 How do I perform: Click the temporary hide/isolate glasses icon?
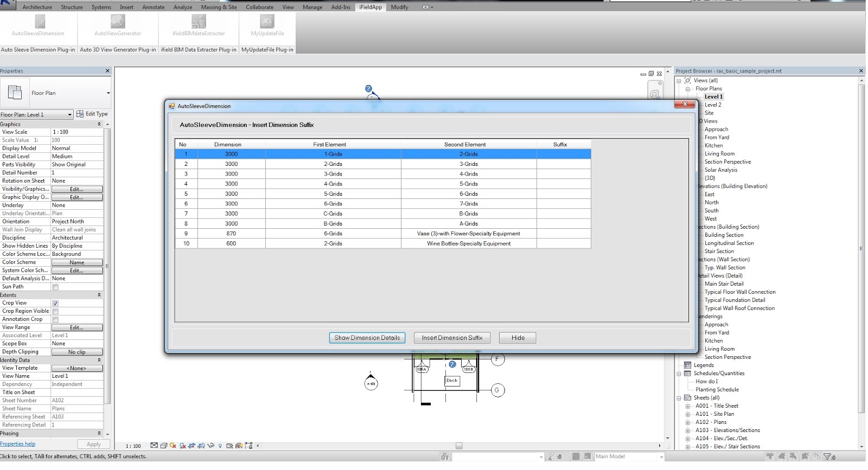[x=210, y=446]
